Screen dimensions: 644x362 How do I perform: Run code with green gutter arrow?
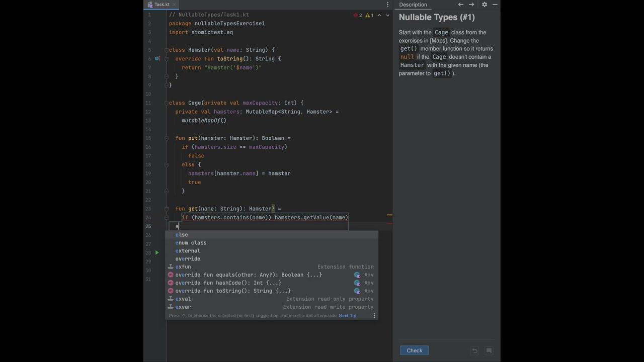click(157, 252)
